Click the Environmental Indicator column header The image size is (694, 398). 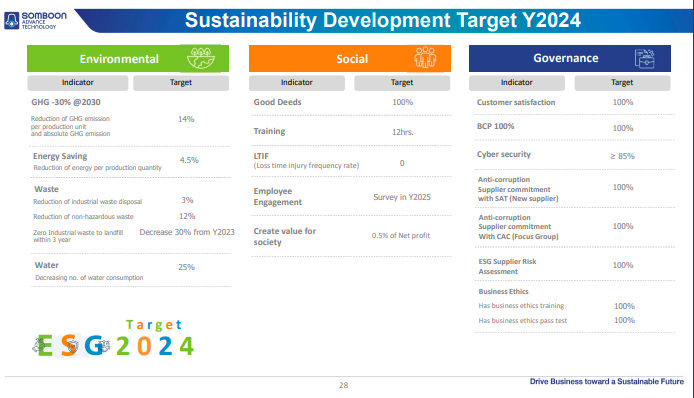click(x=77, y=83)
